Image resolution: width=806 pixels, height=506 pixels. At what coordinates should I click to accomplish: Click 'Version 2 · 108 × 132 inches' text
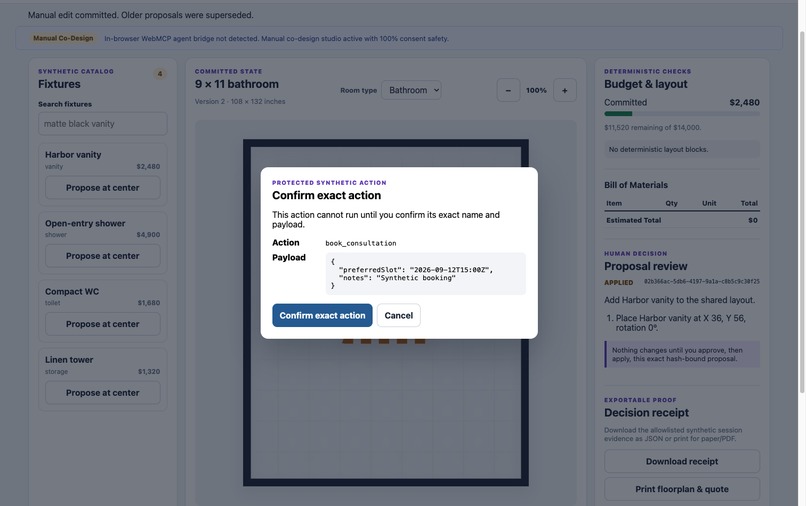click(x=240, y=101)
